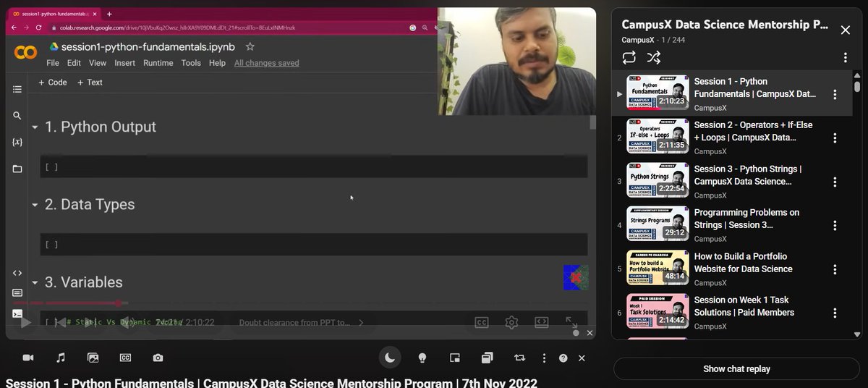Star the session1-python-fundamentals notebook

250,46
